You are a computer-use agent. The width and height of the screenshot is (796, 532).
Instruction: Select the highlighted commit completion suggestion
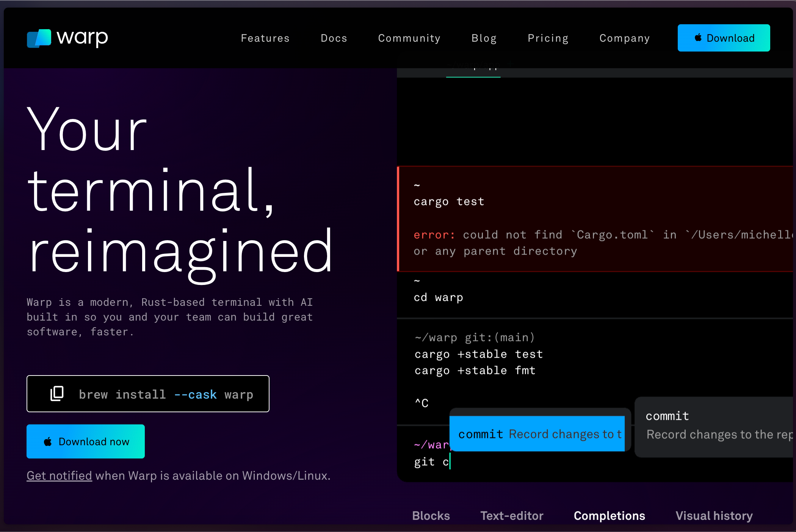(537, 434)
